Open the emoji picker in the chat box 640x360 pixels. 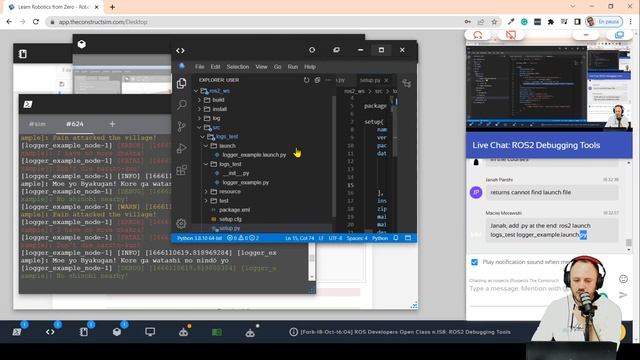[x=623, y=279]
